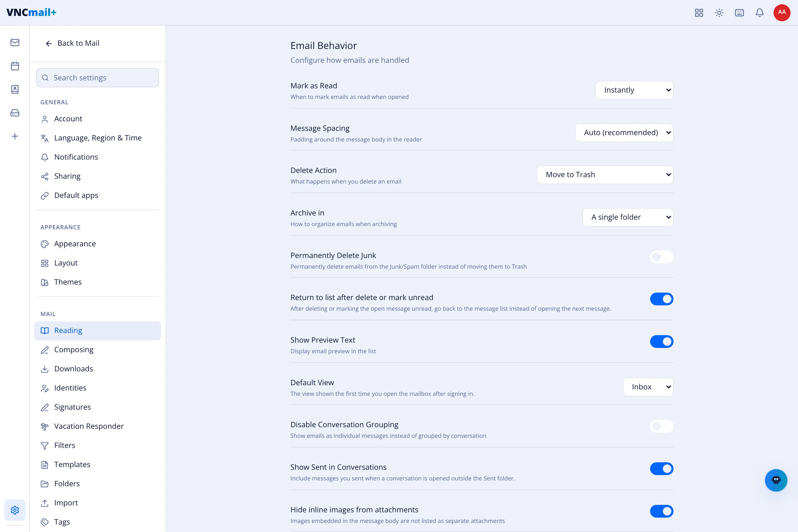Click the Account person icon in the sidebar

(44, 119)
